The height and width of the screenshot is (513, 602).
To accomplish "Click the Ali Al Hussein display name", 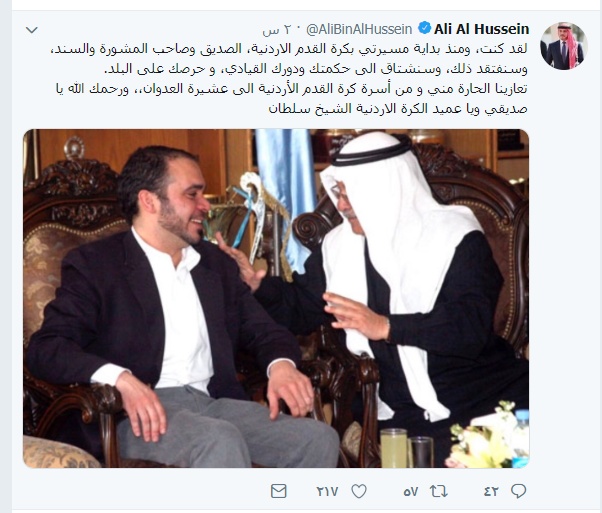I will [x=482, y=29].
